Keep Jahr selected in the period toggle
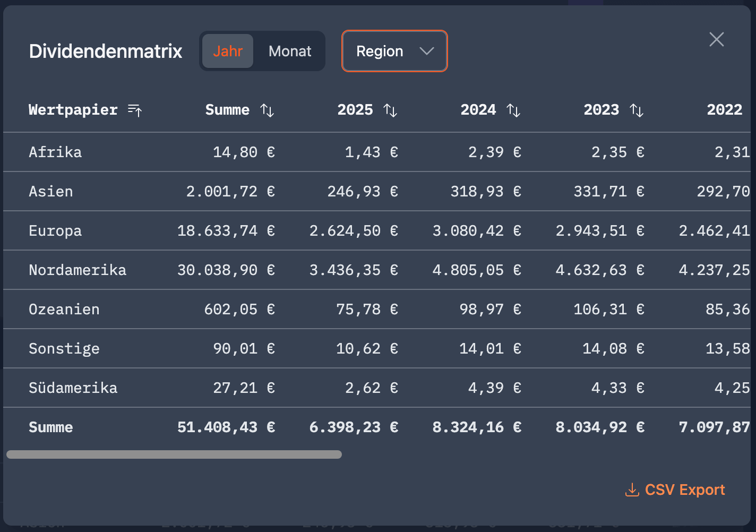Viewport: 756px width, 532px height. 228,51
